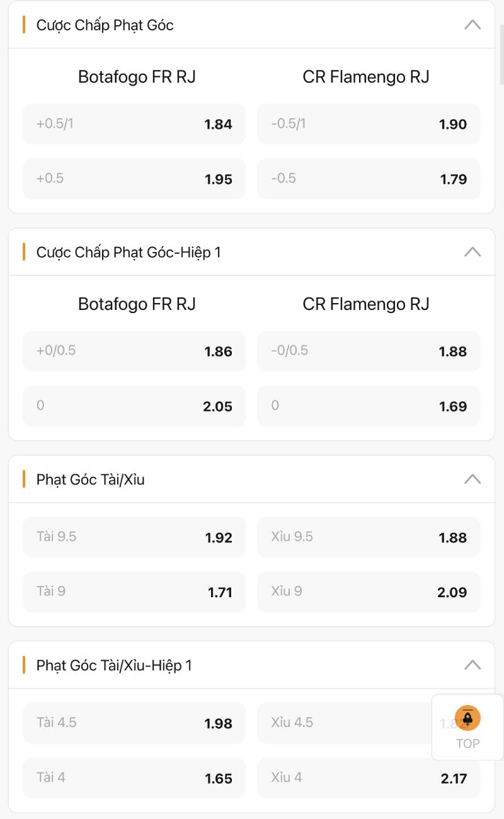Select Botafogo +0.5/1 odds at 1.84
The height and width of the screenshot is (819, 504).
click(x=134, y=124)
